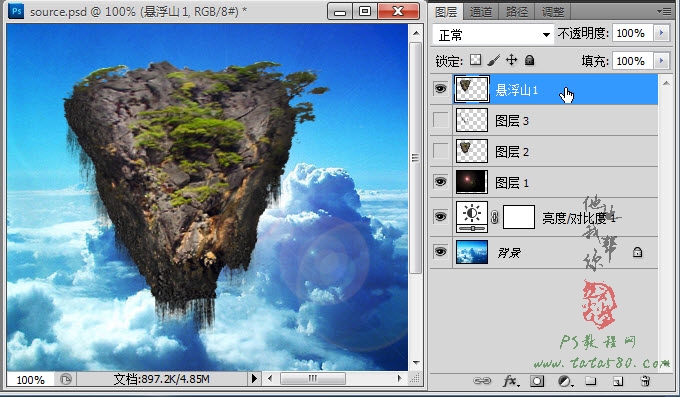This screenshot has height=397, width=680.
Task: Click the horizontal scrollbar right arrow
Action: coord(399,379)
